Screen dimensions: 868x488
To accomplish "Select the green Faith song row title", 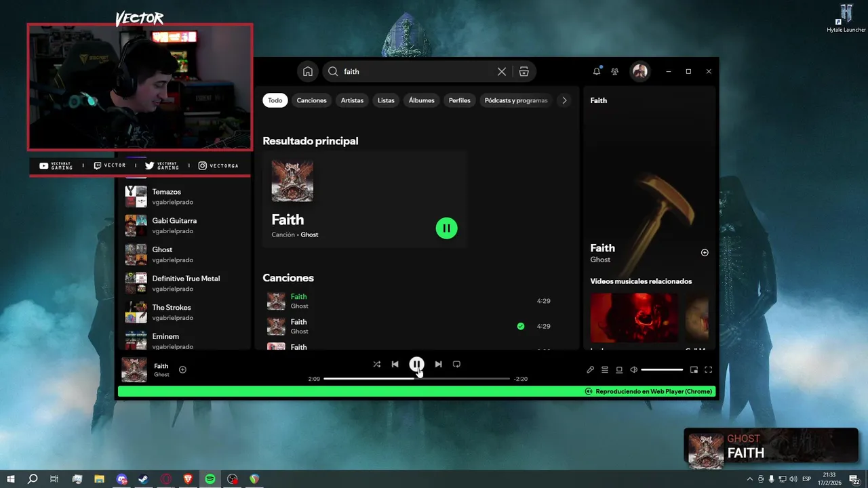I will coord(298,296).
